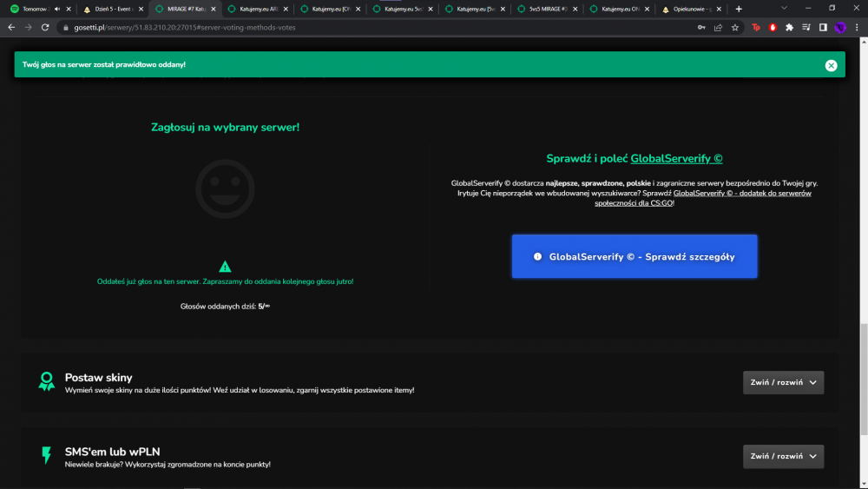Open the Chrome profile avatar
Viewport: 868px width, 489px height.
[x=839, y=27]
